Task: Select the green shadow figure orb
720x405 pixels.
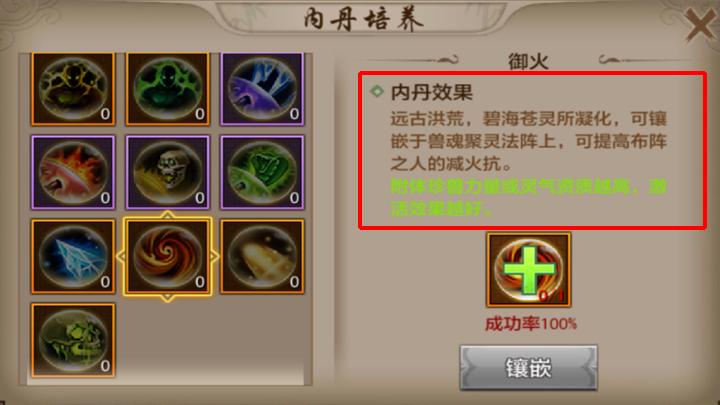Action: [x=168, y=89]
